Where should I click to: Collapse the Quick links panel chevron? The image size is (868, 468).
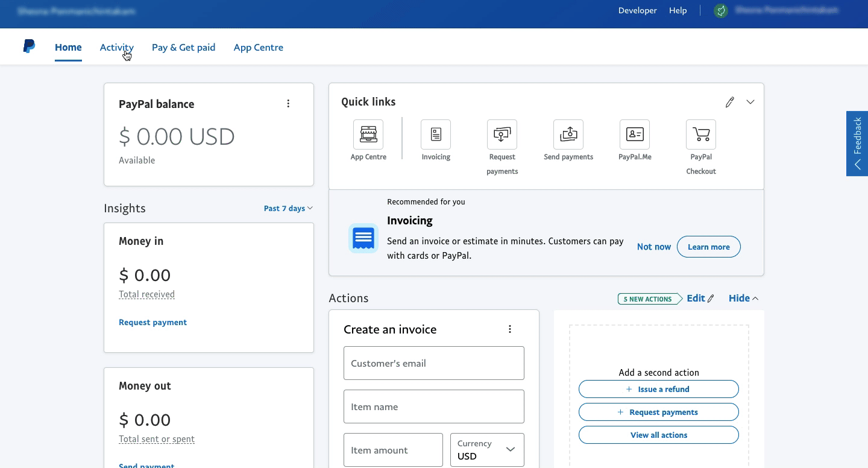(x=750, y=102)
